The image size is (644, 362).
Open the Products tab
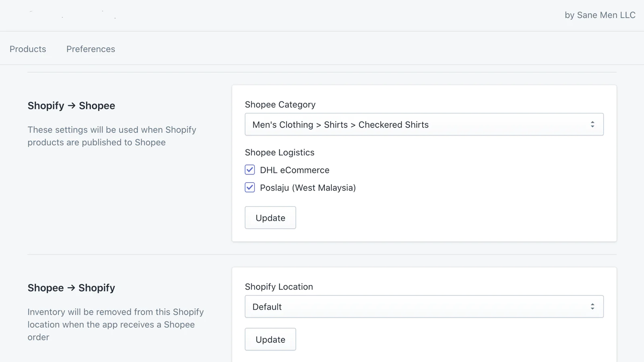pyautogui.click(x=28, y=49)
